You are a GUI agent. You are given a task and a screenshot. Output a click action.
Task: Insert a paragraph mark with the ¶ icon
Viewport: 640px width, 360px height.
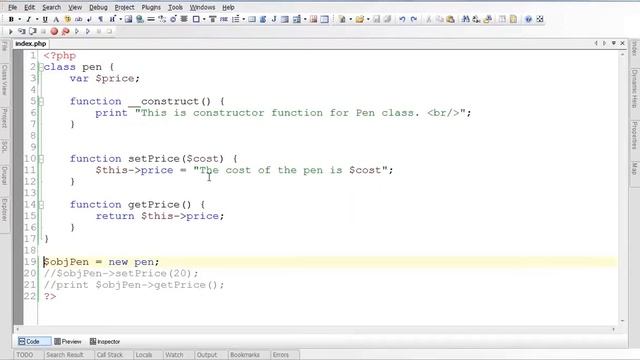tap(100, 19)
